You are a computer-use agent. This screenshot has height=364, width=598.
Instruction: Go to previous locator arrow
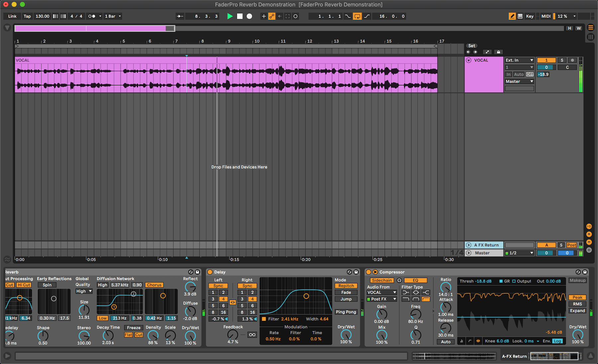(468, 52)
